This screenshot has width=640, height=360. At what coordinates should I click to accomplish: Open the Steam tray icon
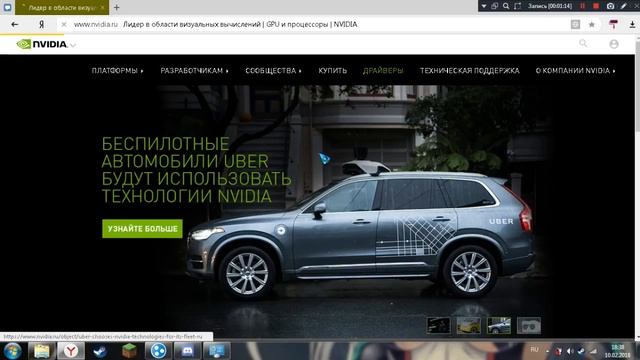click(x=581, y=351)
